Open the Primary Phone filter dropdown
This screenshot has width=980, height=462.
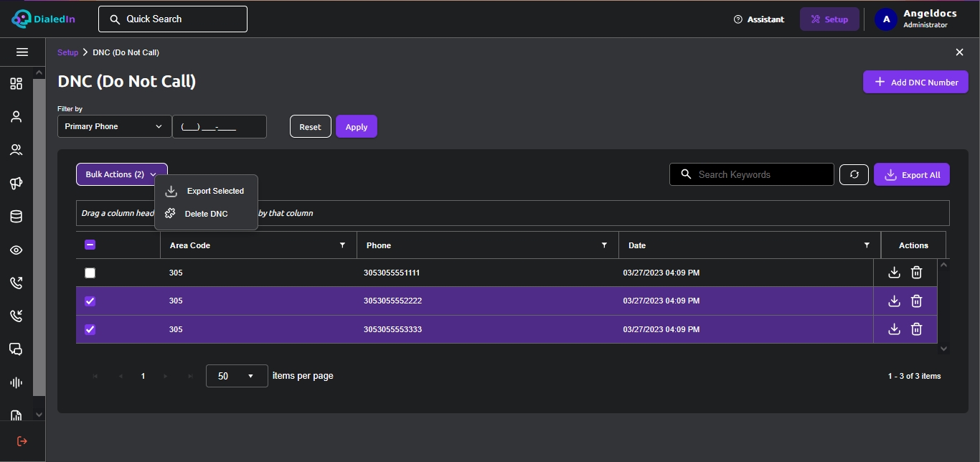(115, 126)
